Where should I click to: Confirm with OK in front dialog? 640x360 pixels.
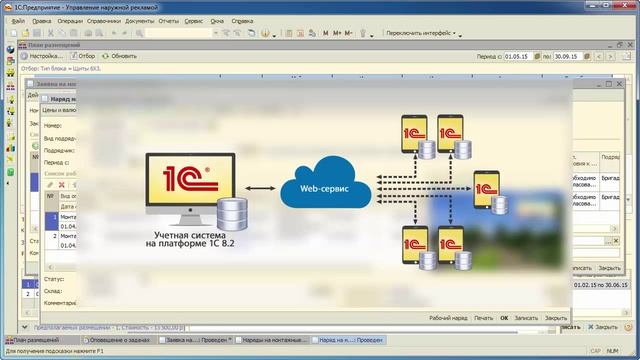(x=504, y=318)
